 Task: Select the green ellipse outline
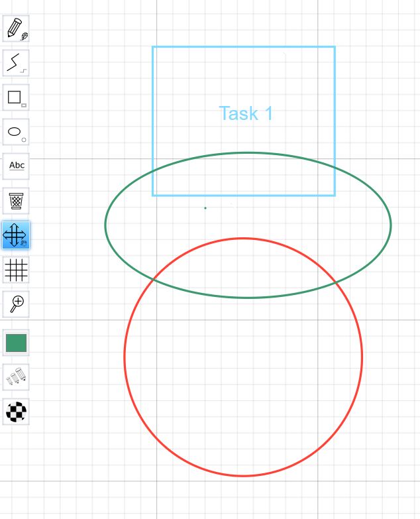(105, 225)
